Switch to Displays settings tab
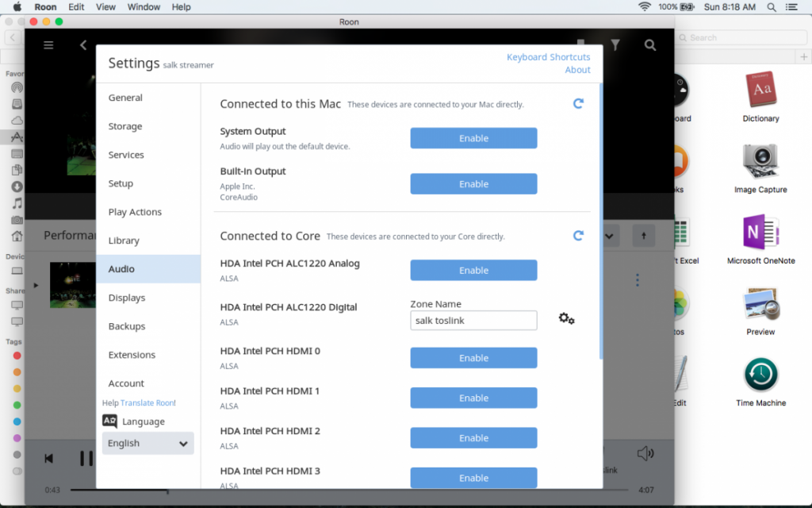The height and width of the screenshot is (508, 812). tap(148, 298)
